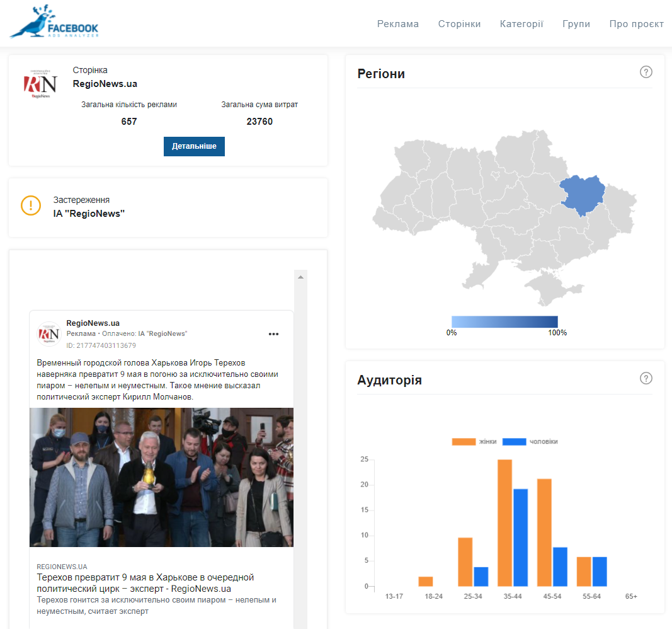The image size is (672, 629).
Task: Open the Групи navigation link
Action: tap(576, 24)
